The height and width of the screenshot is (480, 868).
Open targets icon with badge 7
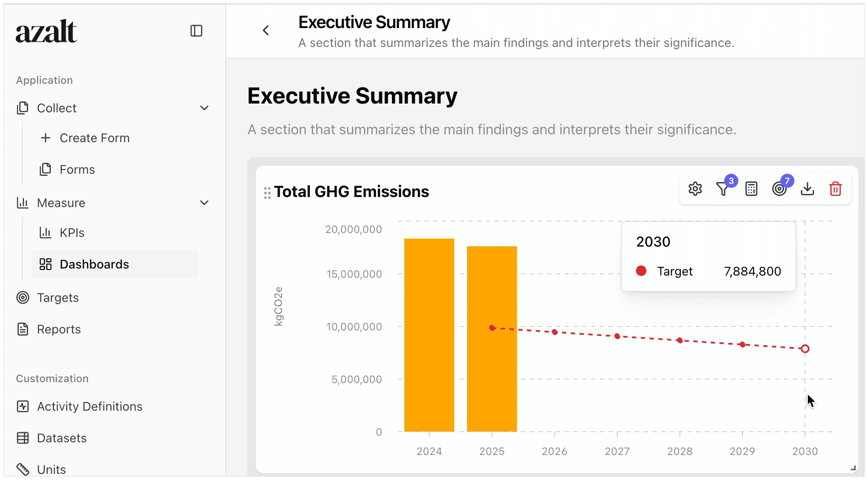click(779, 189)
